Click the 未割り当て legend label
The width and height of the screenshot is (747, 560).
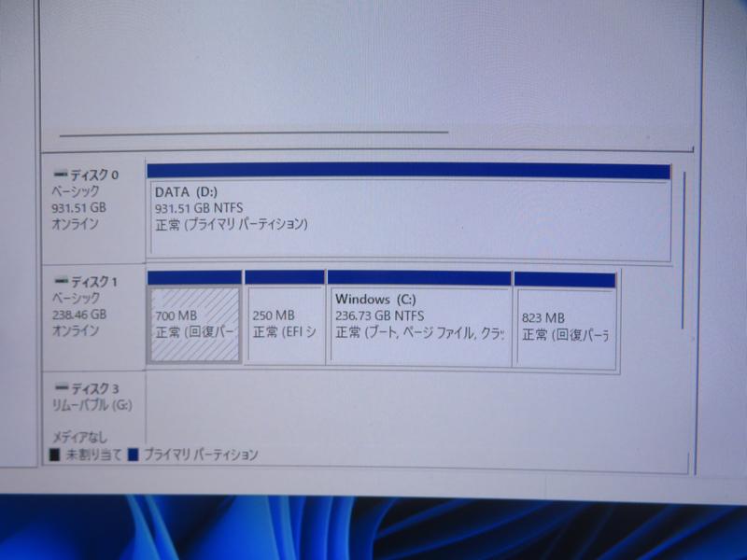pyautogui.click(x=93, y=455)
